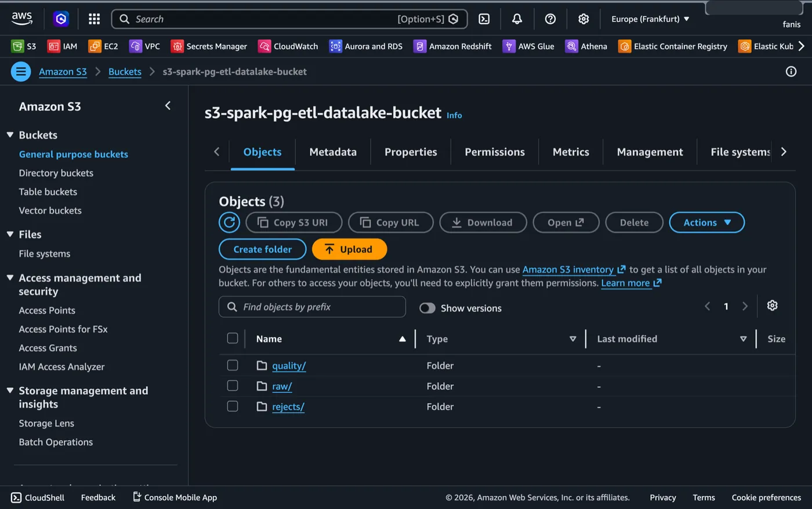Screen dimensions: 812x509
Task: Refresh the objects list
Action: point(229,222)
